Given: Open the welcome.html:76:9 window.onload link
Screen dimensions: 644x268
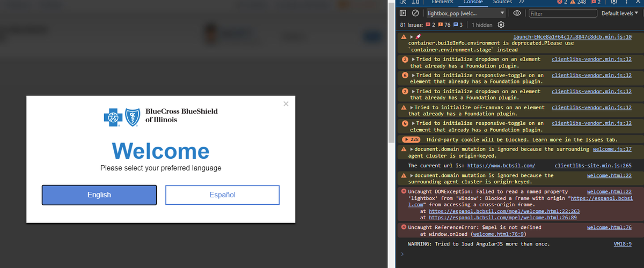Looking at the screenshot, I should point(499,234).
